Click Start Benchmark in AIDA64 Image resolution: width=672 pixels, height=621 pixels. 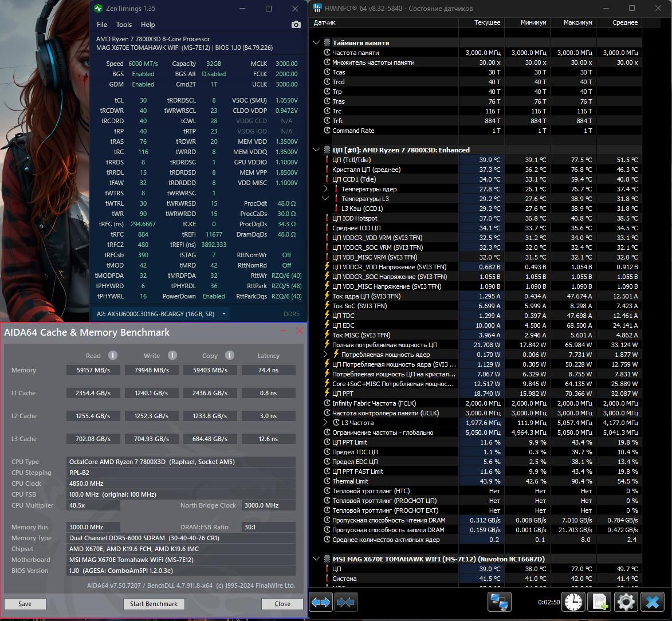[154, 604]
